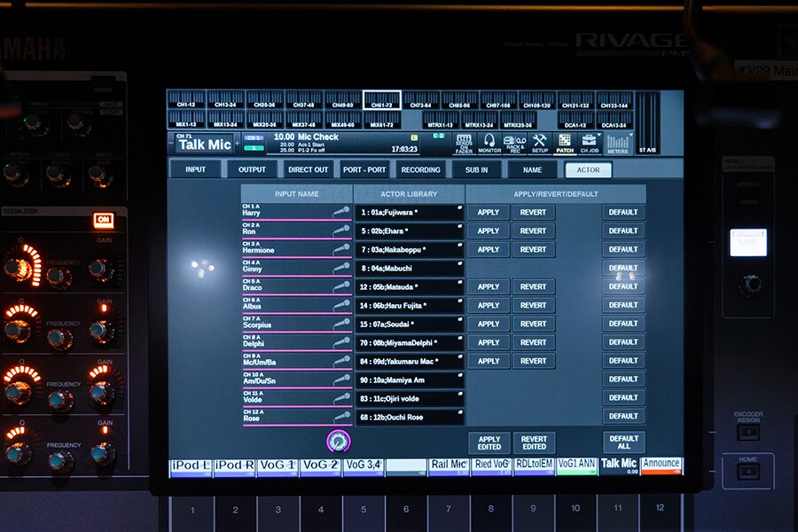Toggle the equalizer ON button

104,220
